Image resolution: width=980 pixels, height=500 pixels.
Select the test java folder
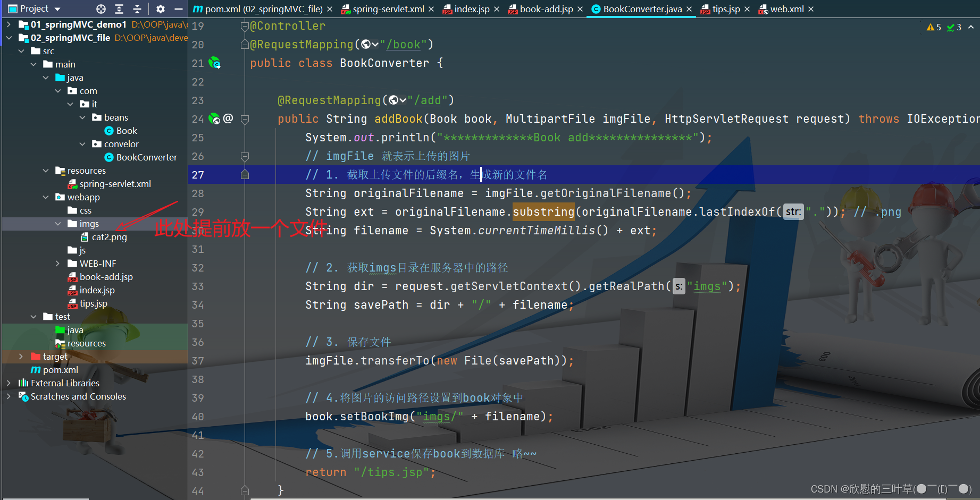70,330
